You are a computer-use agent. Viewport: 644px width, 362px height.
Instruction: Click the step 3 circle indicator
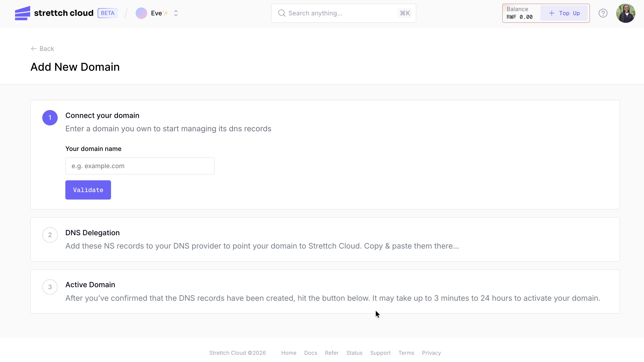pyautogui.click(x=50, y=287)
